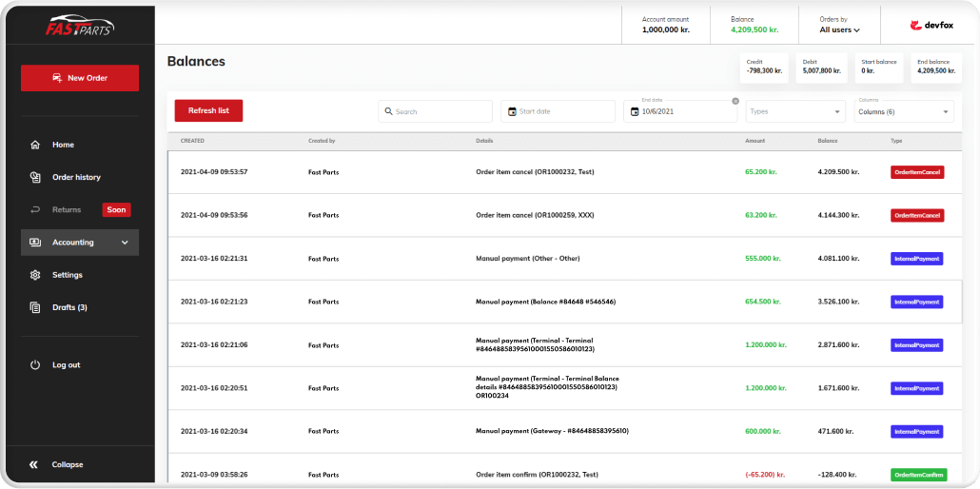This screenshot has width=980, height=489.
Task: Click the Drafts document icon
Action: [x=35, y=307]
